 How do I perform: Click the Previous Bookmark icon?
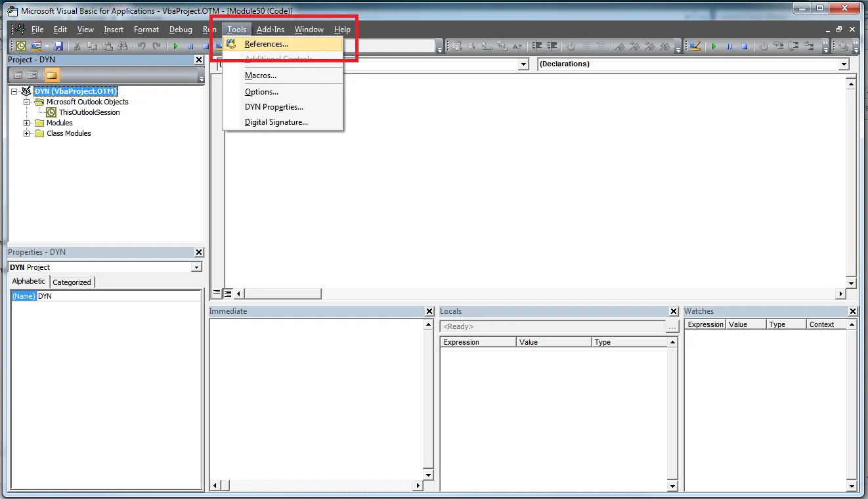(x=651, y=46)
